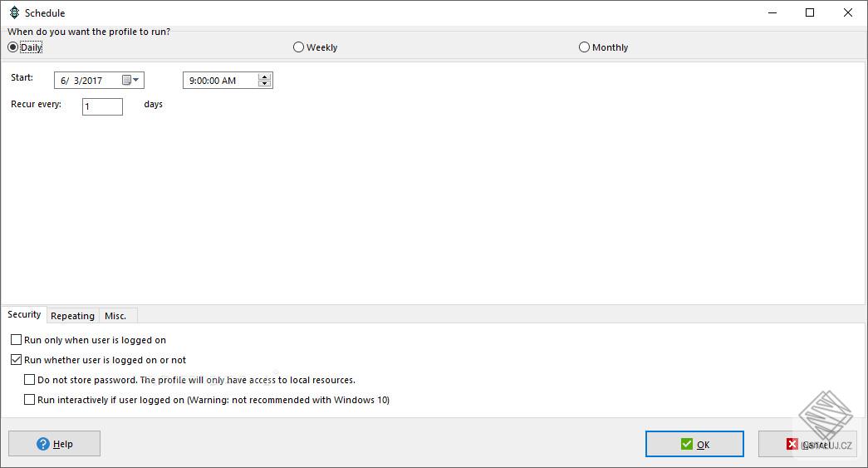The height and width of the screenshot is (468, 868).
Task: Switch to the Repeating tab
Action: point(72,316)
